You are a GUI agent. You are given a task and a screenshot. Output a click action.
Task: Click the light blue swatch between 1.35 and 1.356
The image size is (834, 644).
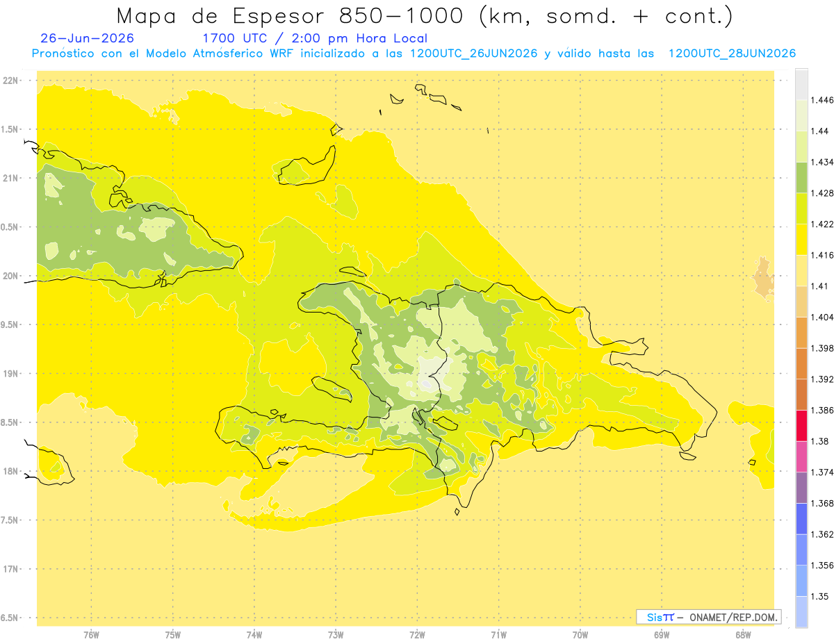point(801,581)
